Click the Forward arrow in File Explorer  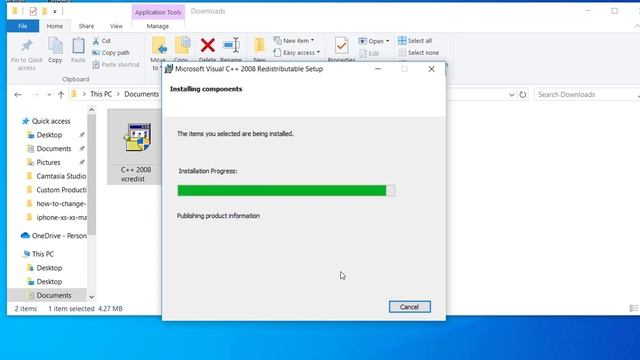click(36, 95)
